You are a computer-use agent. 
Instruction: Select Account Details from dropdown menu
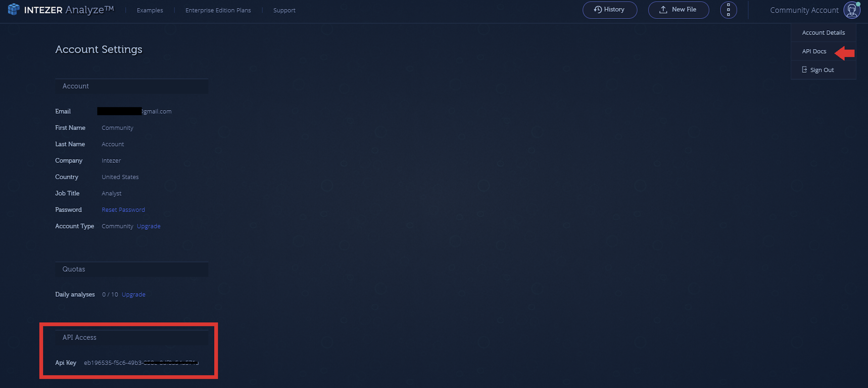[x=823, y=33]
